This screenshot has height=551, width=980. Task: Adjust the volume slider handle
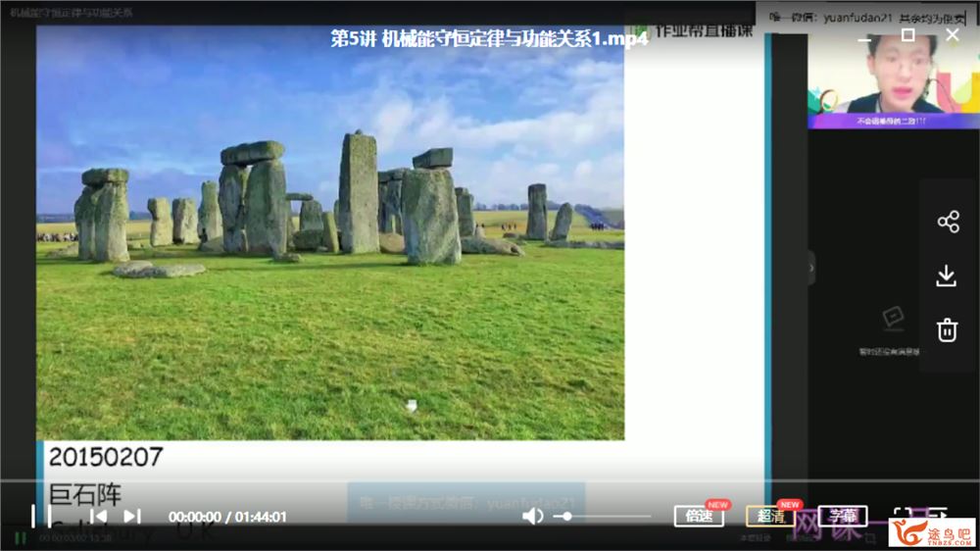(566, 517)
